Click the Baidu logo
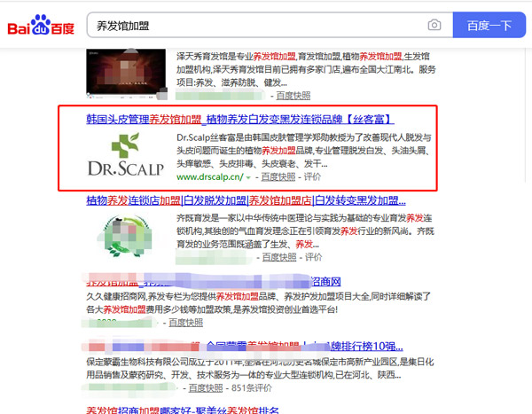Screen dimensions: 532x414 point(41,25)
